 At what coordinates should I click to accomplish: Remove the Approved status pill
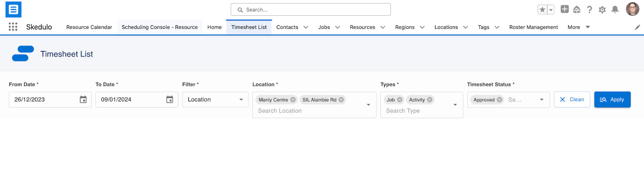[x=500, y=100]
